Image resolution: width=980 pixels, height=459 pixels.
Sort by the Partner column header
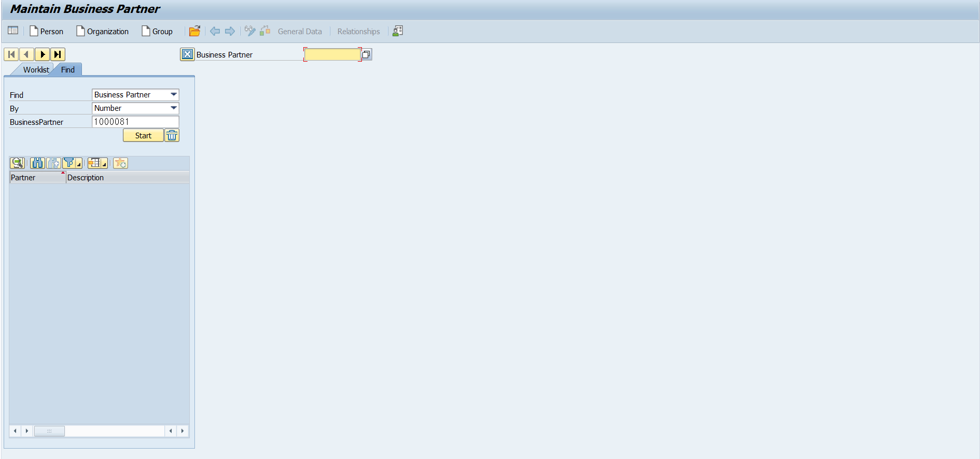pos(37,178)
